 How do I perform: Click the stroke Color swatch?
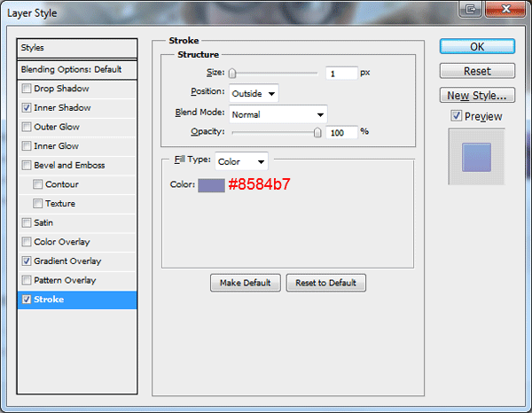point(211,185)
